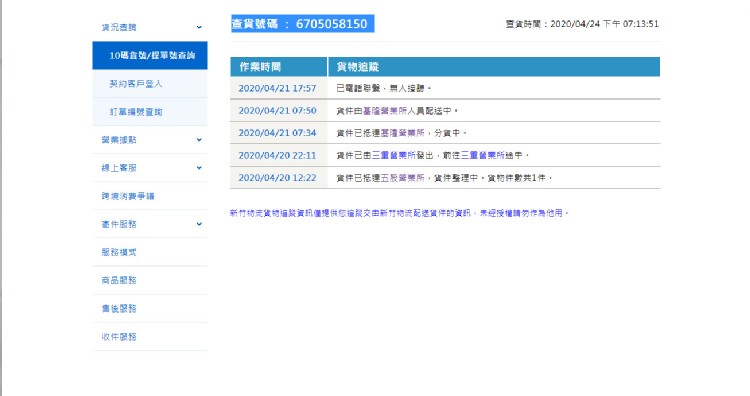Image resolution: width=750 pixels, height=396 pixels.
Task: Open the 跨境消費爭議 sidebar entry
Action: (128, 196)
